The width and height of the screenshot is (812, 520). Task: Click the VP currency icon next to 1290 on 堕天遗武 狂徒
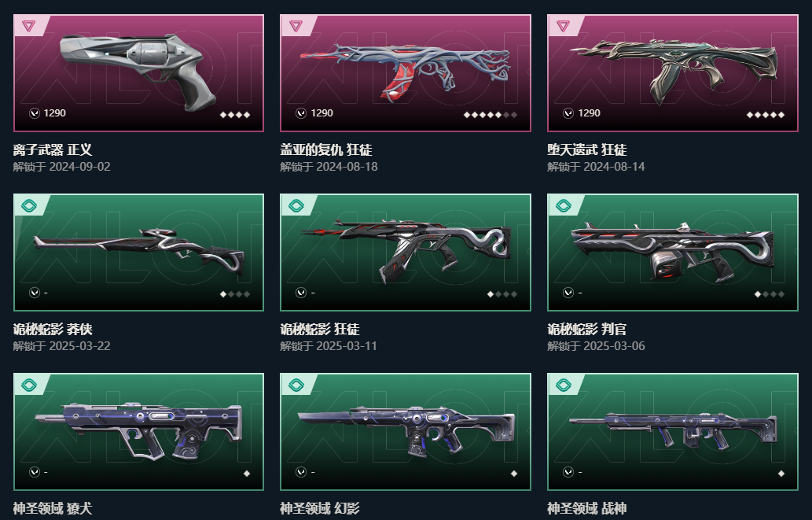(568, 113)
